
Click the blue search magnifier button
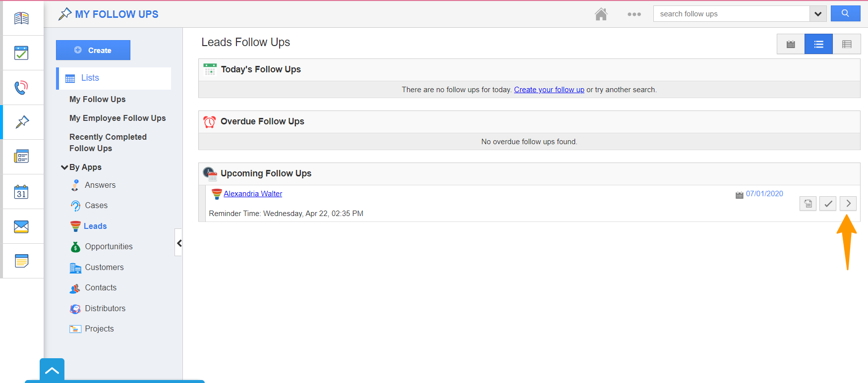coord(845,13)
